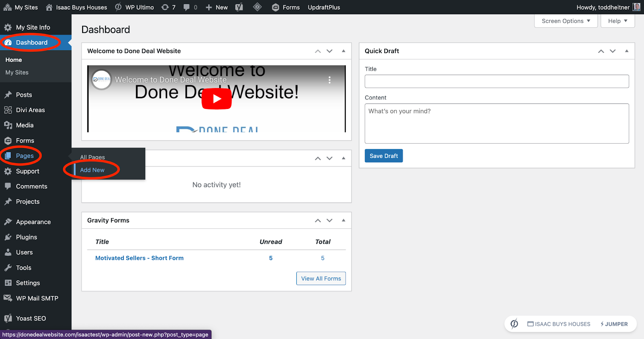Click the Home submenu link

(x=14, y=60)
